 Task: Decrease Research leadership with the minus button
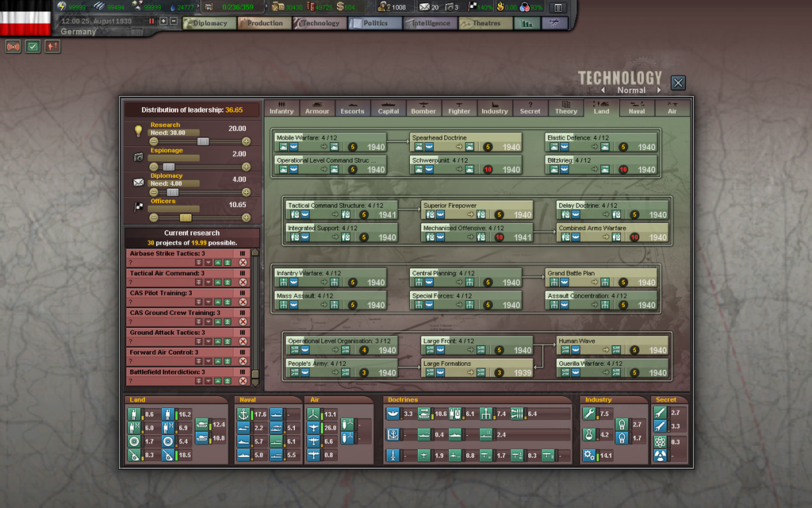pos(154,141)
